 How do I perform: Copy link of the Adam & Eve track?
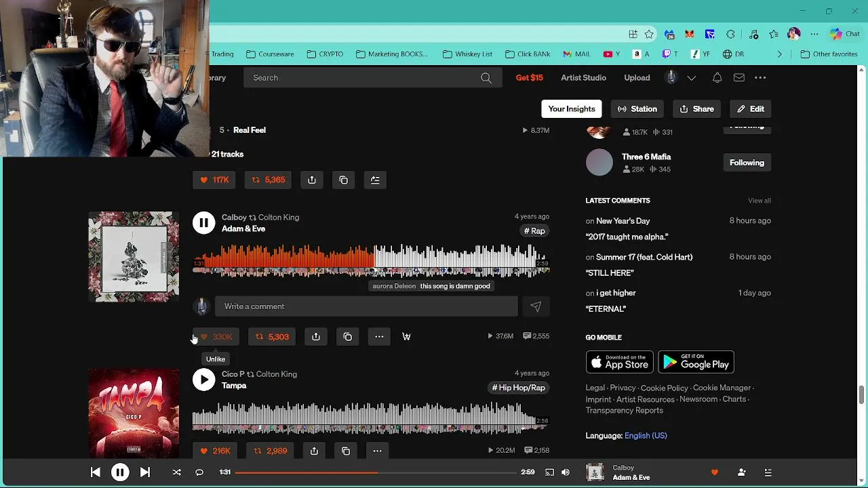pyautogui.click(x=348, y=337)
